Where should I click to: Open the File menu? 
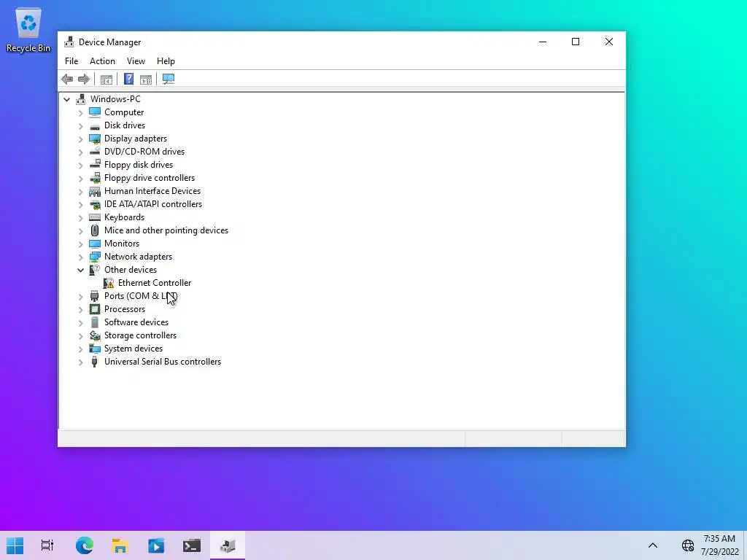71,61
